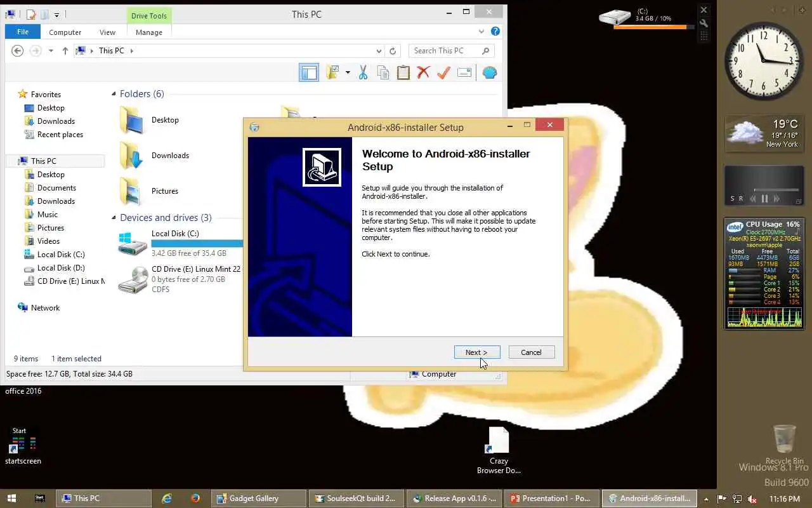Image resolution: width=812 pixels, height=508 pixels.
Task: Click the Back arrow in This PC window
Action: (18, 51)
